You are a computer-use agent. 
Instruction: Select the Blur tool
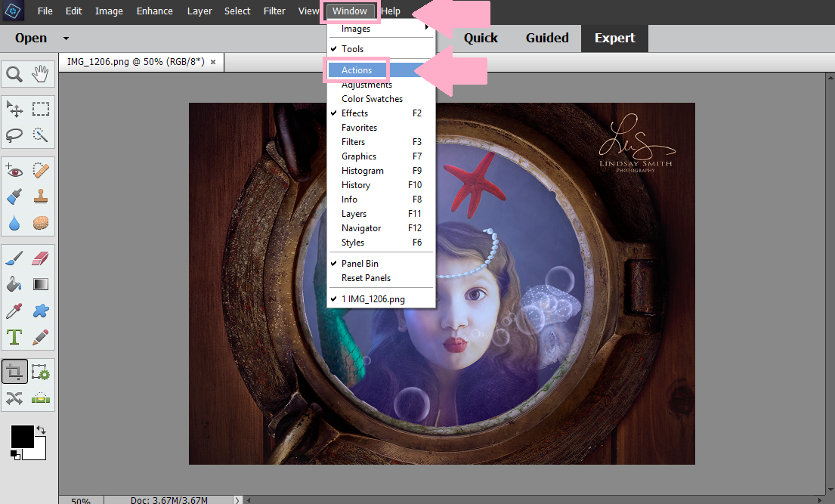14,223
